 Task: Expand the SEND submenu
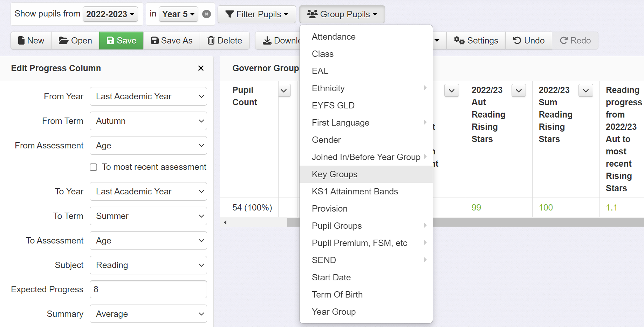[366, 260]
